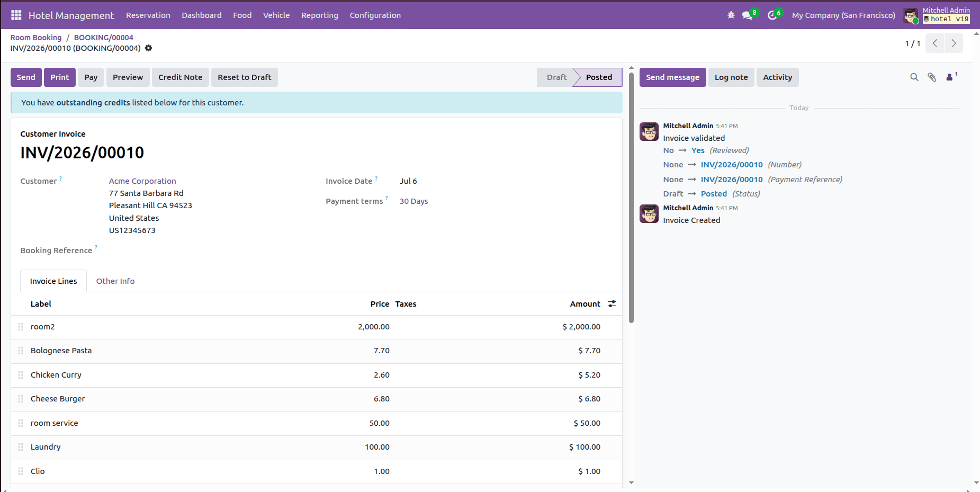Grab the Clio line drag handle

[x=21, y=471]
